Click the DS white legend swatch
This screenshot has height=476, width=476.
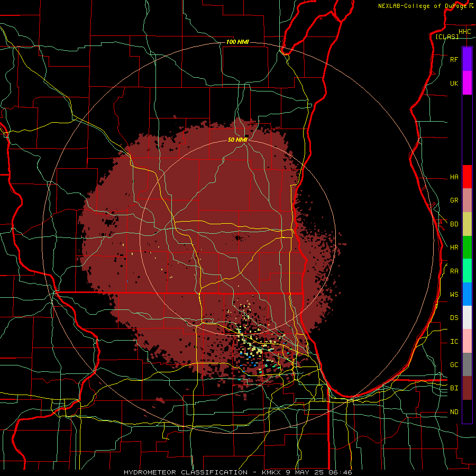pos(467,317)
